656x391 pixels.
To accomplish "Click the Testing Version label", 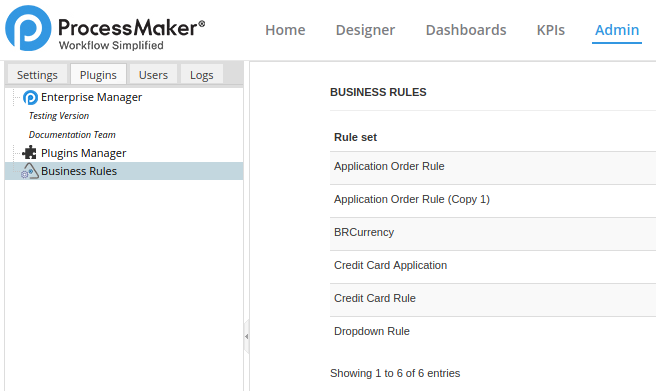I will click(59, 116).
